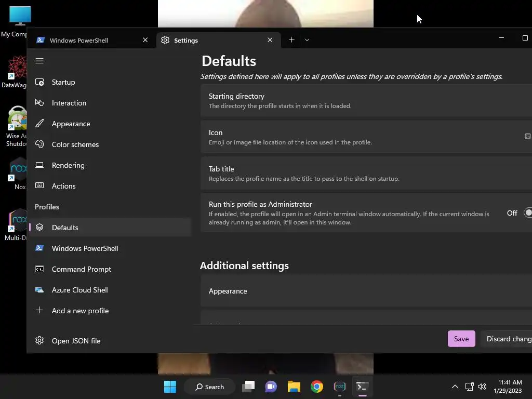The image size is (532, 399).
Task: Click the gear icon beside Open JSON file
Action: (x=39, y=340)
